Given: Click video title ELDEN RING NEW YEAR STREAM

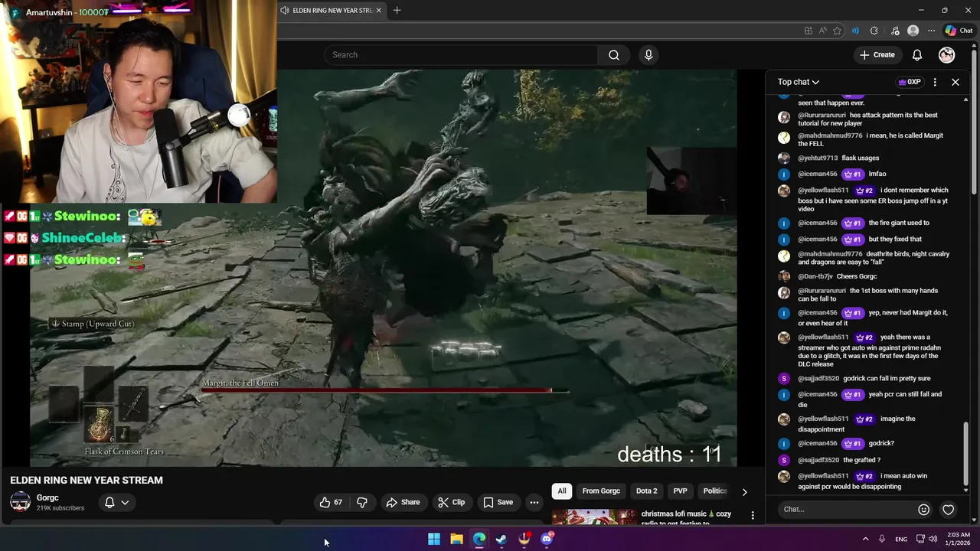Looking at the screenshot, I should pyautogui.click(x=87, y=480).
